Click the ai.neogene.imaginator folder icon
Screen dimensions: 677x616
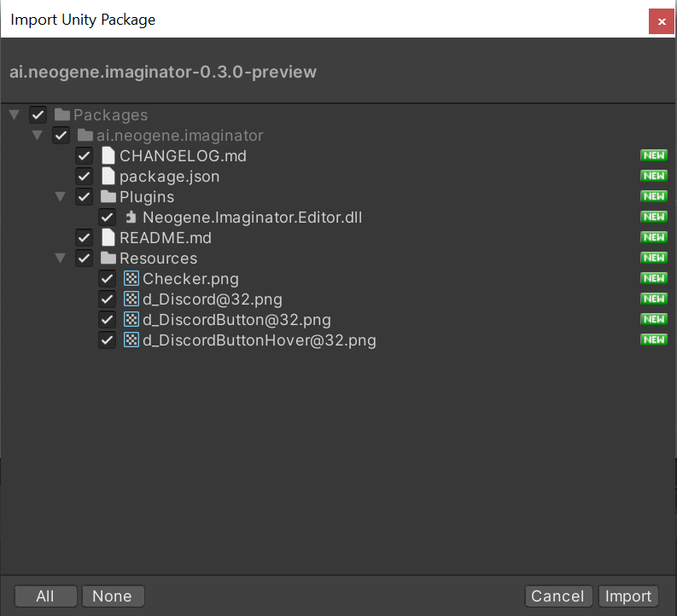pos(85,135)
